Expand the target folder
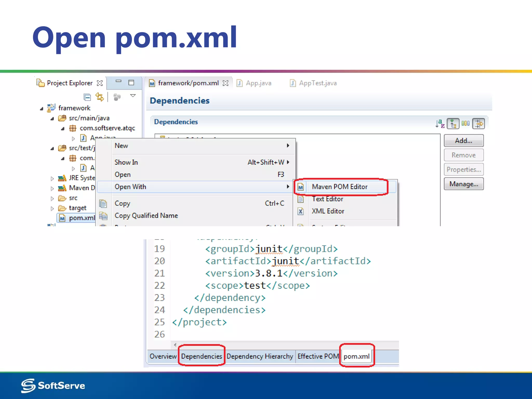Screen dimensions: 532x399 pos(52,208)
